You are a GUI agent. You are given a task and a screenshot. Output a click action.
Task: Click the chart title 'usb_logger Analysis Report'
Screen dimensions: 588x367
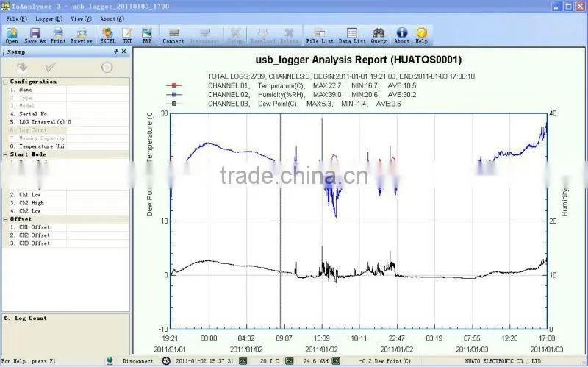point(359,60)
